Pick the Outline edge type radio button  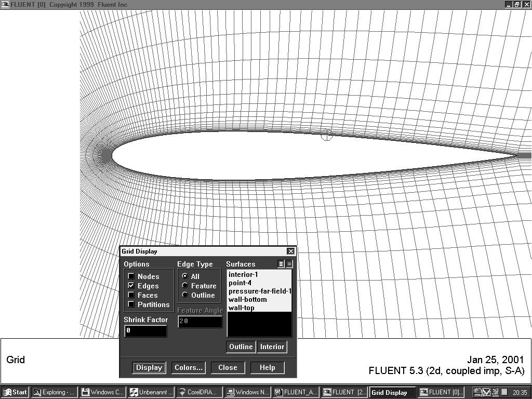(x=185, y=295)
